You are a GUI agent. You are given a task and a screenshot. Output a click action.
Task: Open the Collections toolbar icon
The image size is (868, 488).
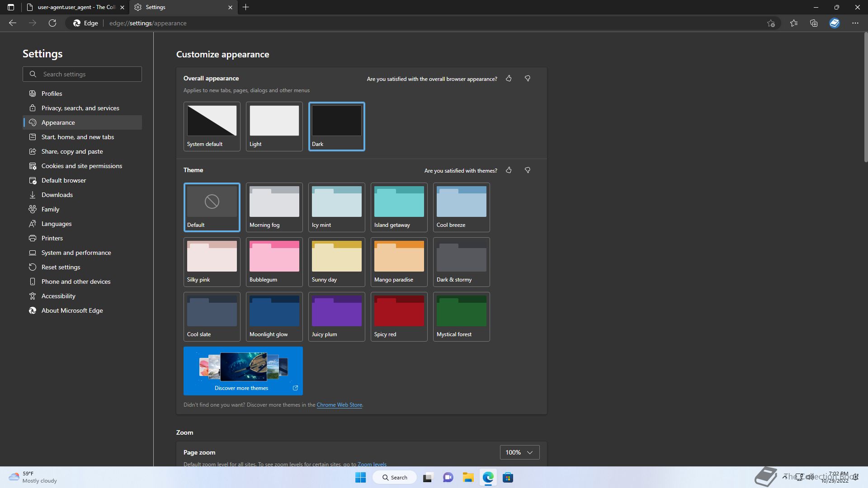click(814, 23)
